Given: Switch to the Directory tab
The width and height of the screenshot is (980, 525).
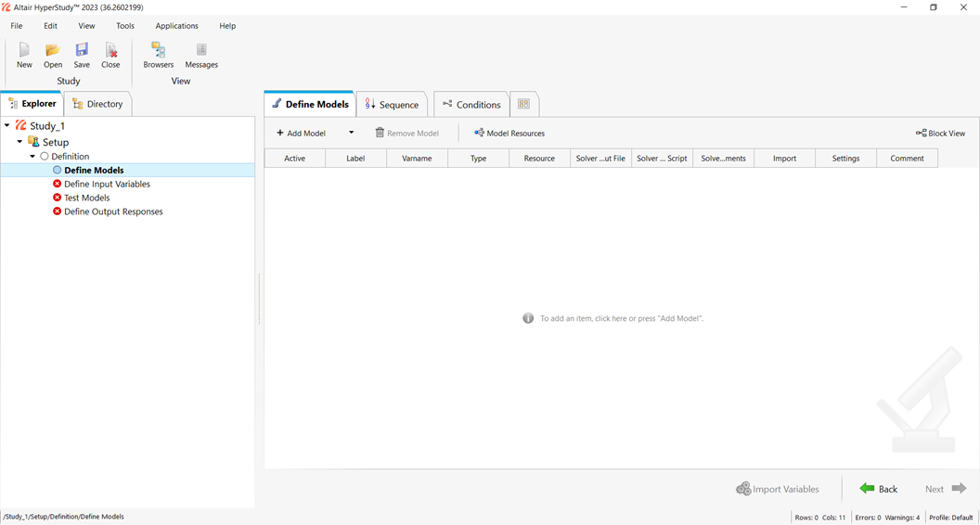Looking at the screenshot, I should pos(97,104).
